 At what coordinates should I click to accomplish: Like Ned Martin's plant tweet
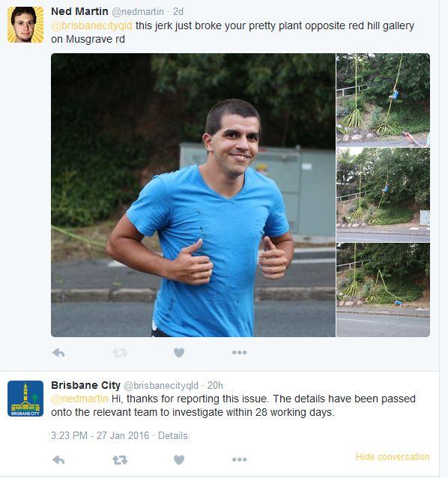tap(179, 353)
